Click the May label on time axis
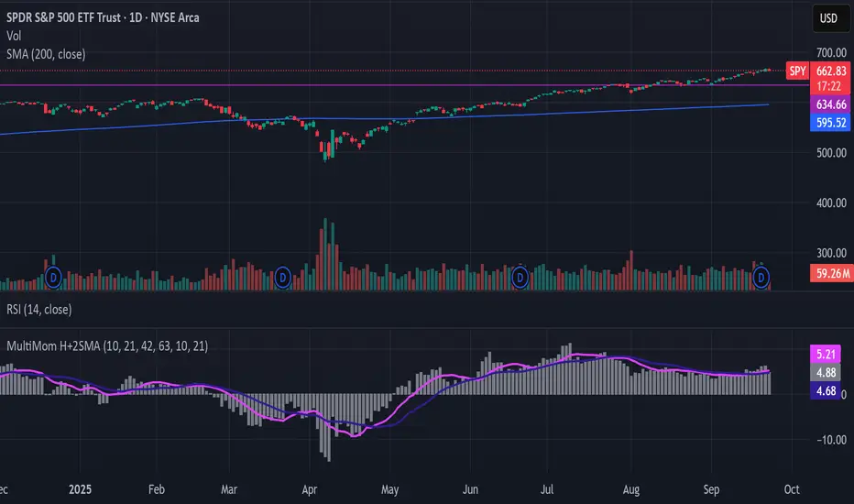The height and width of the screenshot is (504, 854). point(390,489)
